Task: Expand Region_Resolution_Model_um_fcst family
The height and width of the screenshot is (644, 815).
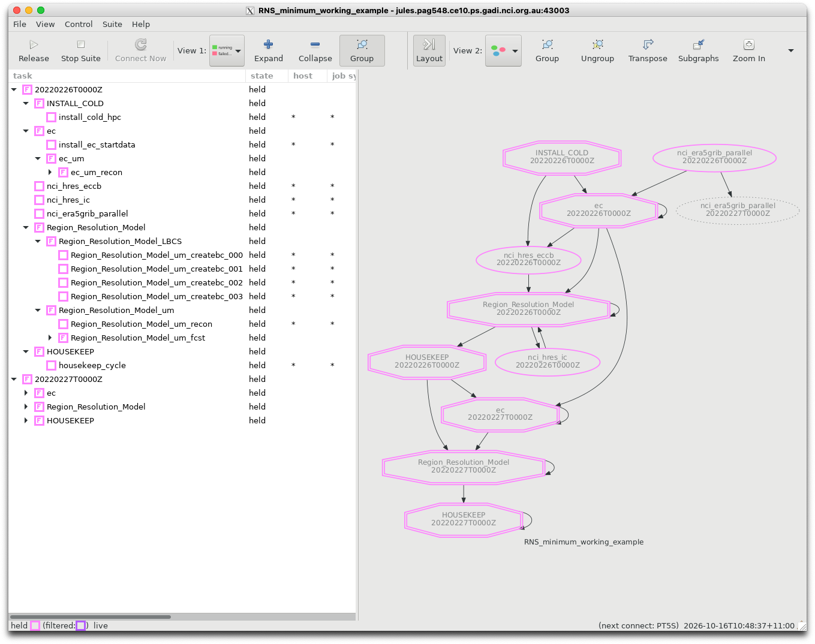Action: click(x=50, y=338)
